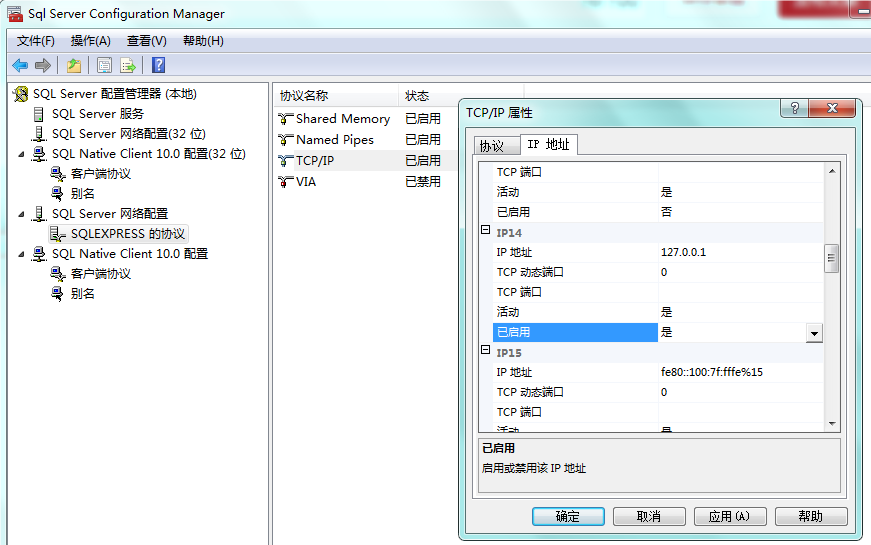Click the SQLEXPRESS 的协议 icon
Screen dimensions: 871x545
[57, 234]
